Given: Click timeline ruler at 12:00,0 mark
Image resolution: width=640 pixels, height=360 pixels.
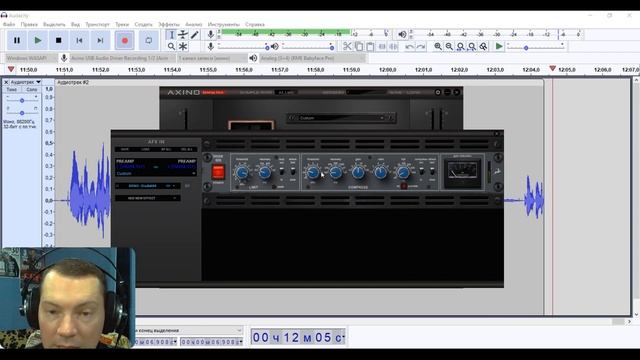Looking at the screenshot, I should (387, 70).
